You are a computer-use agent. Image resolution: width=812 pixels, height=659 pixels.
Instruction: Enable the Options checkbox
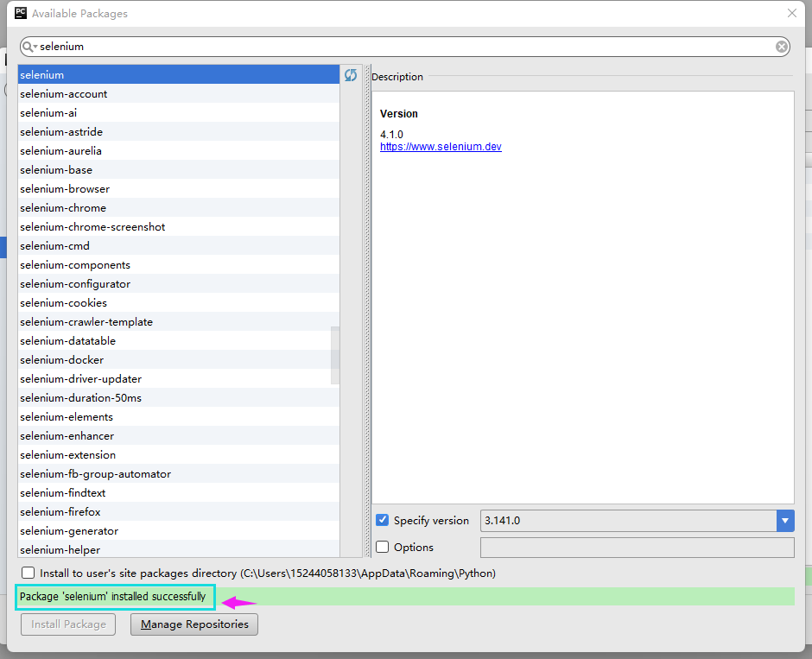coord(382,547)
